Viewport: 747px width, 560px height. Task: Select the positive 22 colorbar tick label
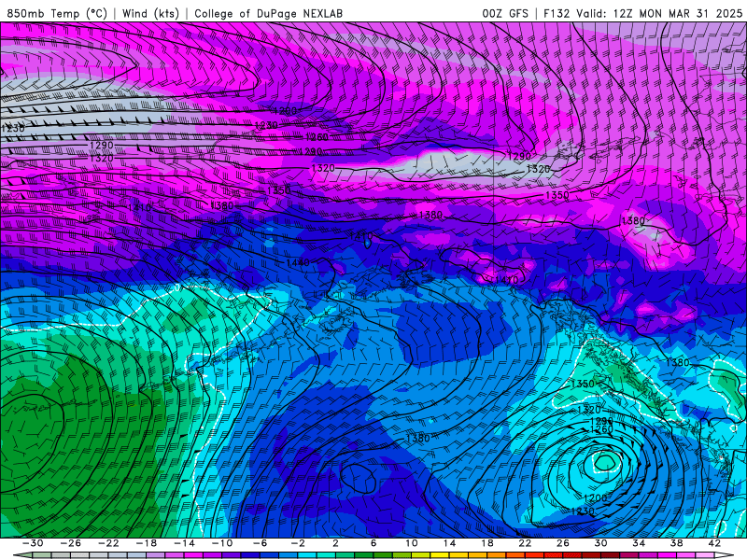pos(525,543)
